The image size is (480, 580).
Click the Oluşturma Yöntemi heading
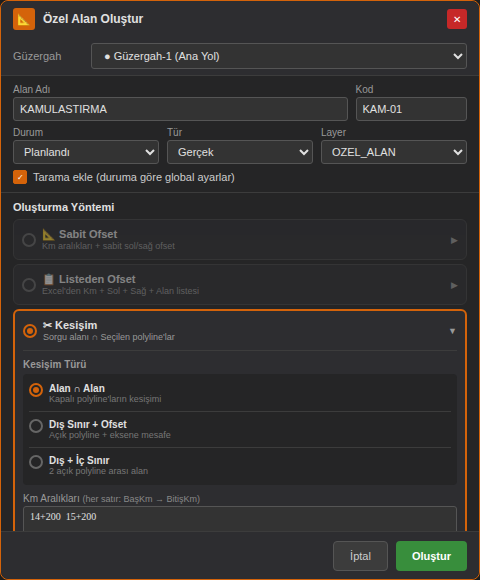point(64,207)
